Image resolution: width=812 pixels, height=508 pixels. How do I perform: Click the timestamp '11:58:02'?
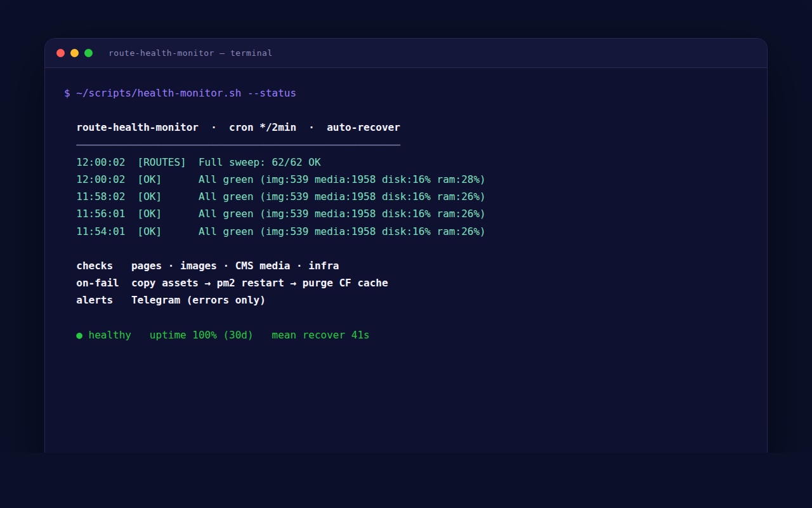101,197
